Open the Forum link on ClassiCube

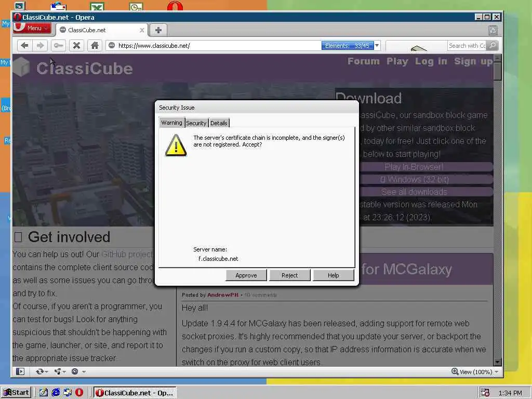tap(363, 61)
